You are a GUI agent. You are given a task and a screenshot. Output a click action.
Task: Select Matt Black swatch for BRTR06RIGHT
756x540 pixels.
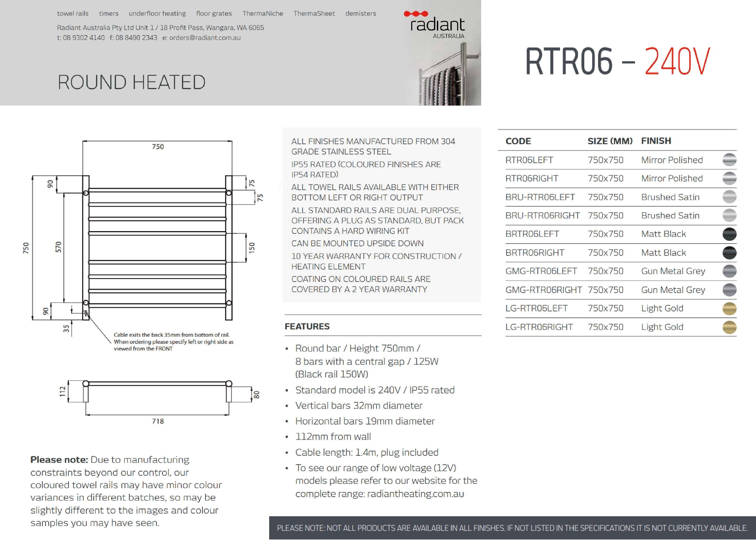point(729,253)
